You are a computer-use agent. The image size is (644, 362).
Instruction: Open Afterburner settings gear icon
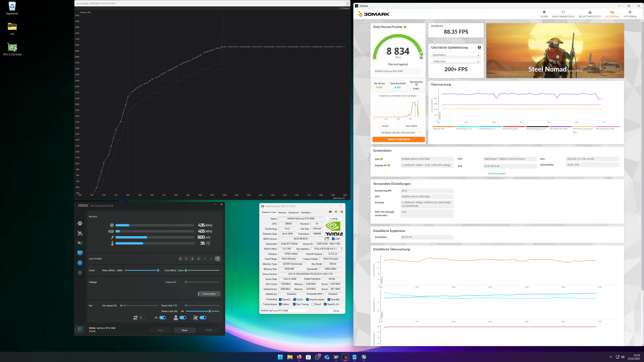pos(80,223)
